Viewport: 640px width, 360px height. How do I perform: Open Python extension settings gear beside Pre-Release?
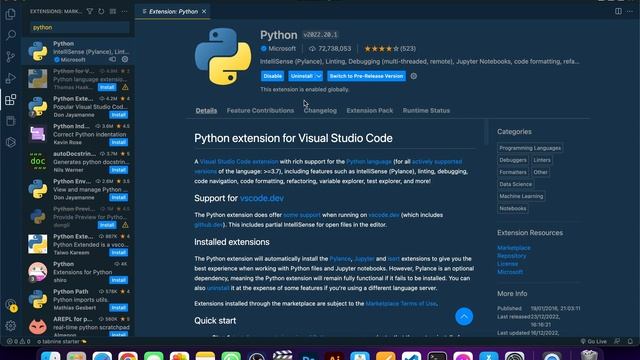413,76
